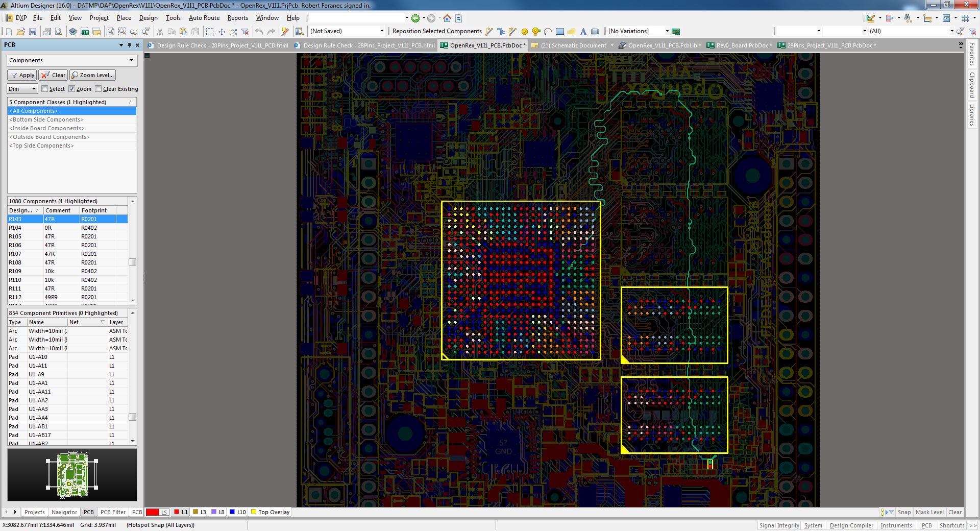Viewport: 980px width, 531px height.
Task: Open the Cross Probe tool
Action: 299,31
